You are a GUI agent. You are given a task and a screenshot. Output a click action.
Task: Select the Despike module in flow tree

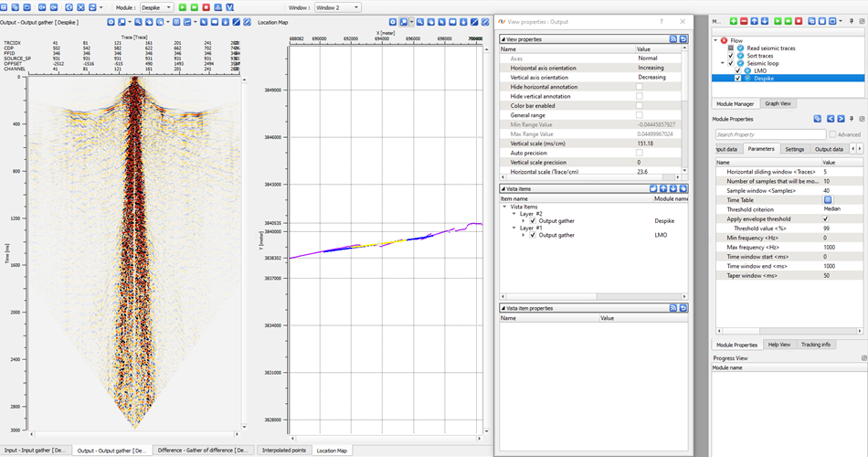(x=766, y=78)
